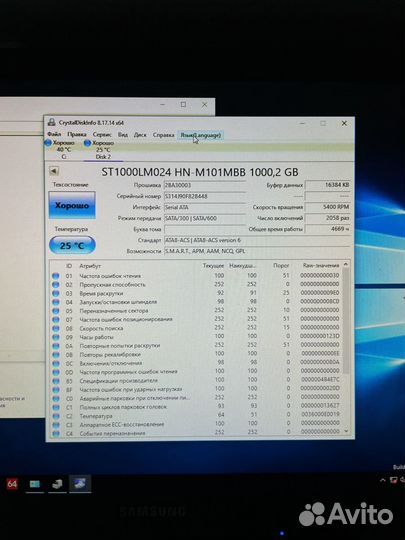Click status icon of attribute C3
Image resolution: width=405 pixels, height=540 pixels.
(55, 425)
